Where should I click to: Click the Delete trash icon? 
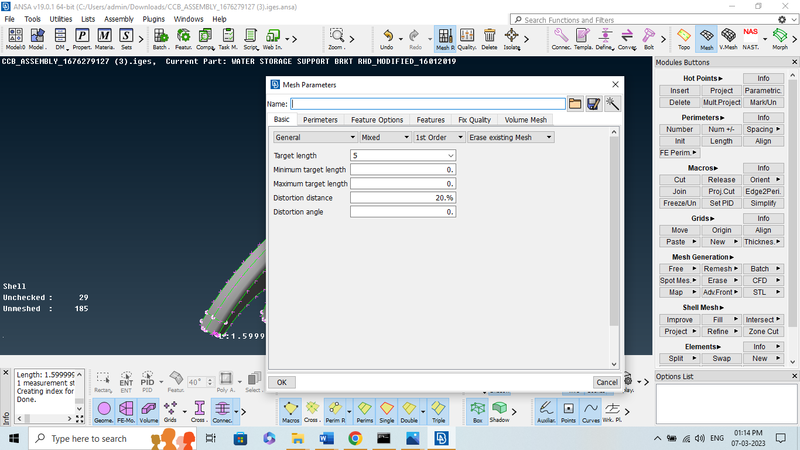coord(489,39)
